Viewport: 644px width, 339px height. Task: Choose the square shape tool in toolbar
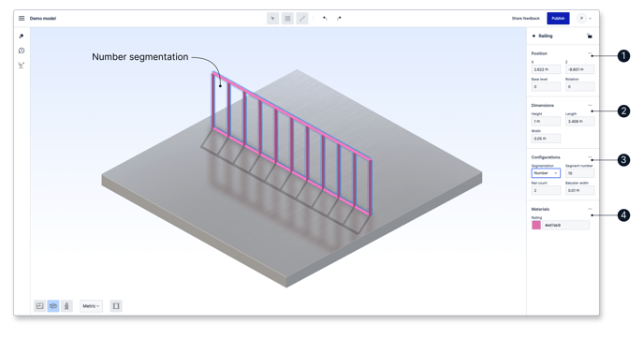[x=287, y=19]
